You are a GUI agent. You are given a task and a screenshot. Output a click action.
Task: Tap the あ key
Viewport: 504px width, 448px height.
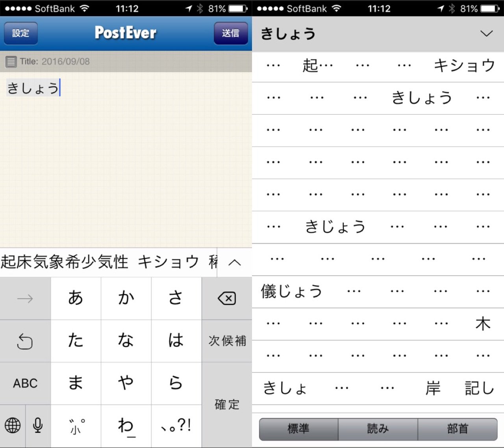click(76, 299)
